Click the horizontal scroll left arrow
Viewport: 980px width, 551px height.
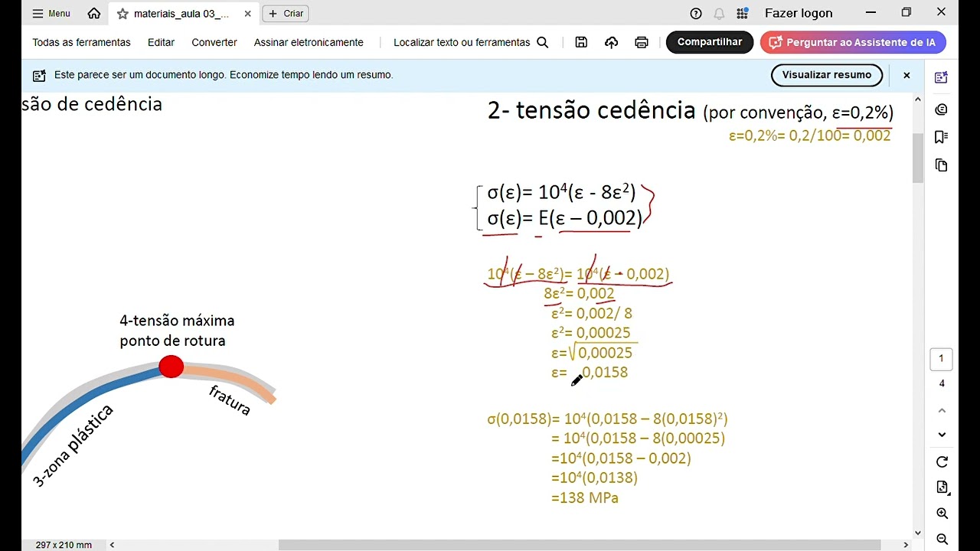[x=112, y=545]
